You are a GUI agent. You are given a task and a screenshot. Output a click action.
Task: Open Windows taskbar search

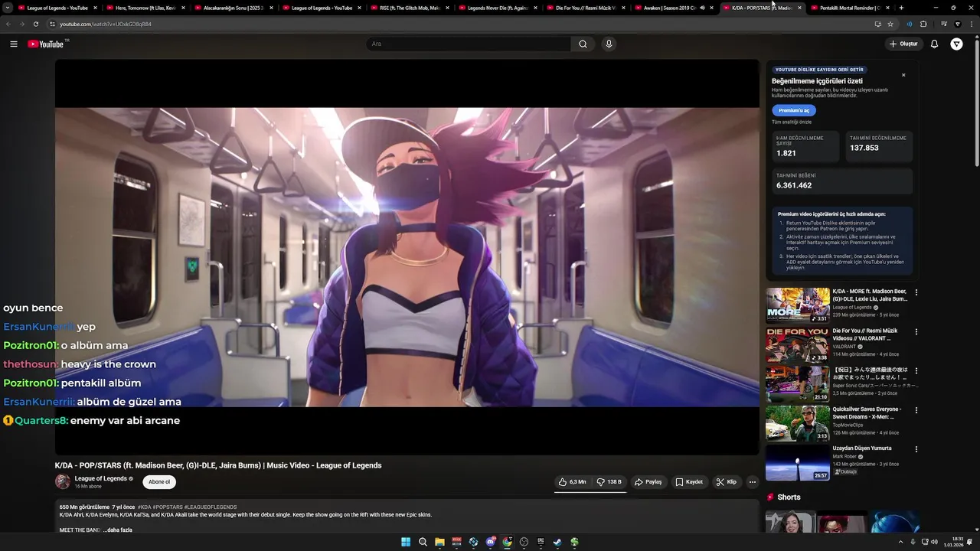[x=423, y=542]
